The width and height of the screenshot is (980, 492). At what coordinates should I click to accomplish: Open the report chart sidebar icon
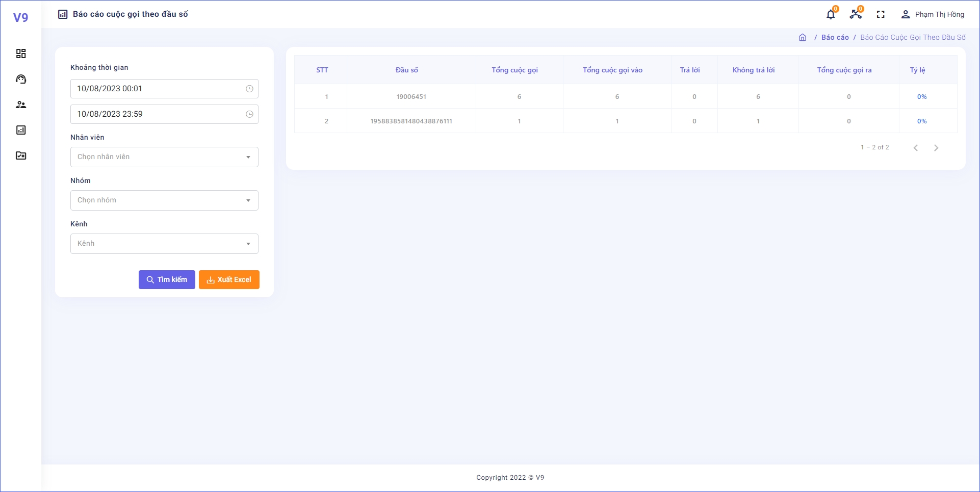pyautogui.click(x=21, y=130)
